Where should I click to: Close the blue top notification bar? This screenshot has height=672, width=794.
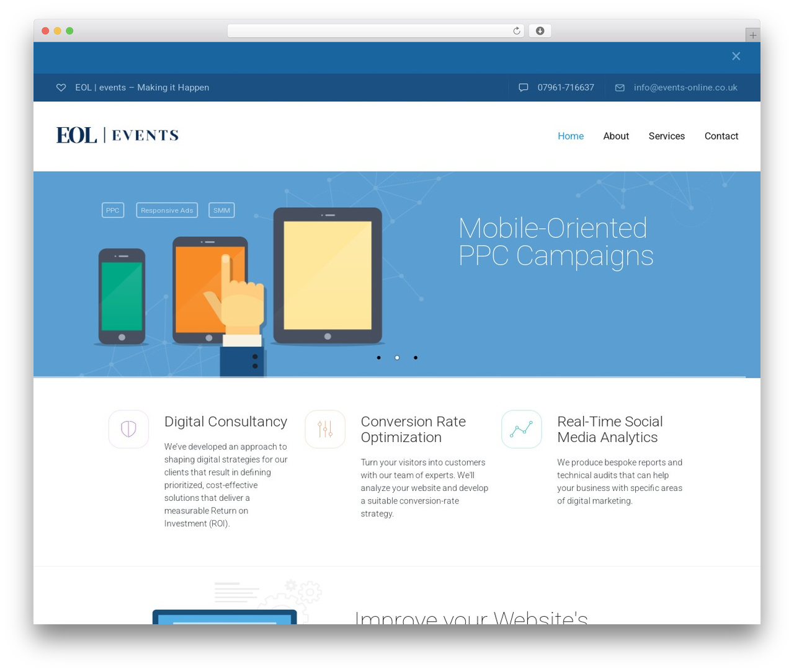coord(736,56)
